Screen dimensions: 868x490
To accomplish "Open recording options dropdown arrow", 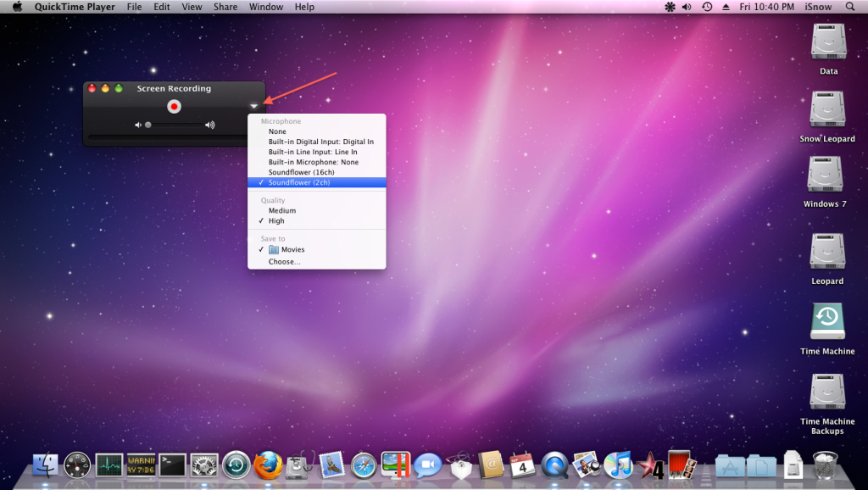I will [253, 106].
